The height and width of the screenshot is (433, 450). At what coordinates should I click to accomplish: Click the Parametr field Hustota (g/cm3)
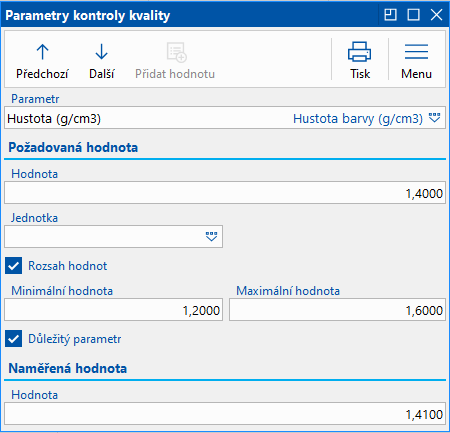coord(225,118)
